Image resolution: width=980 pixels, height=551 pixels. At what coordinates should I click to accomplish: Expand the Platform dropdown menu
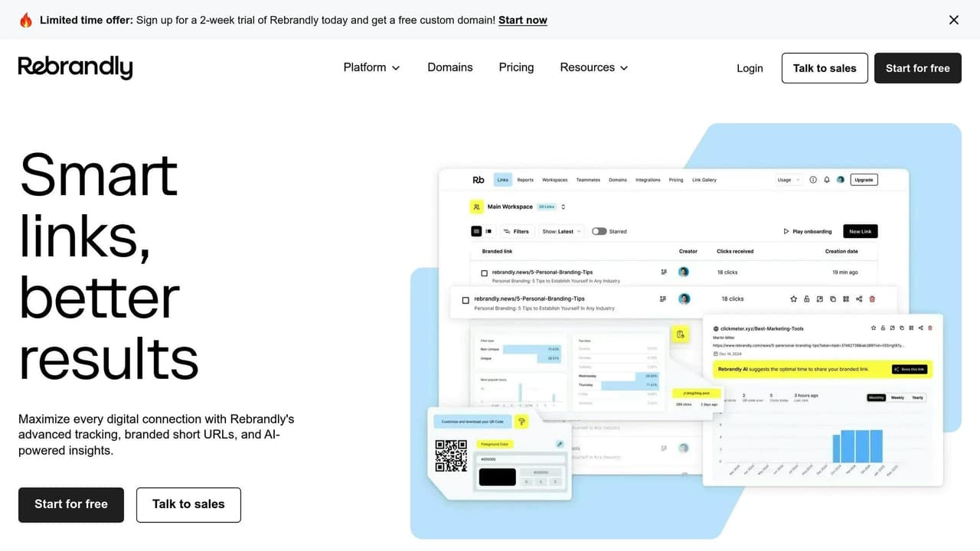(x=371, y=67)
